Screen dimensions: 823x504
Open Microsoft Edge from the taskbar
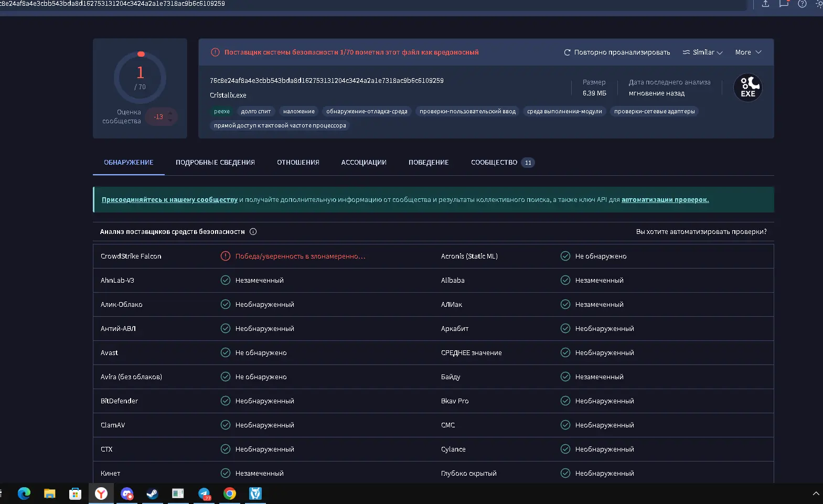pyautogui.click(x=24, y=494)
